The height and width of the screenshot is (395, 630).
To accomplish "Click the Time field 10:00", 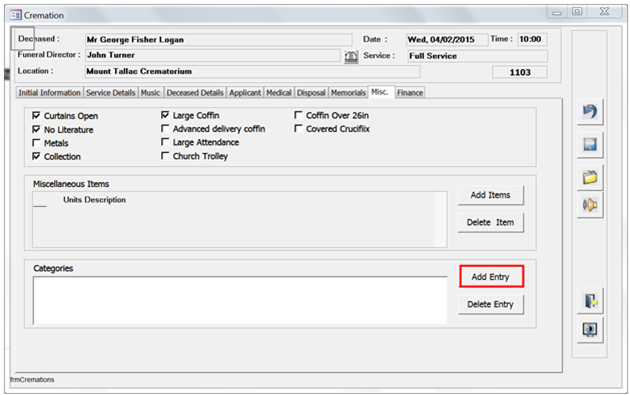I will pos(532,39).
